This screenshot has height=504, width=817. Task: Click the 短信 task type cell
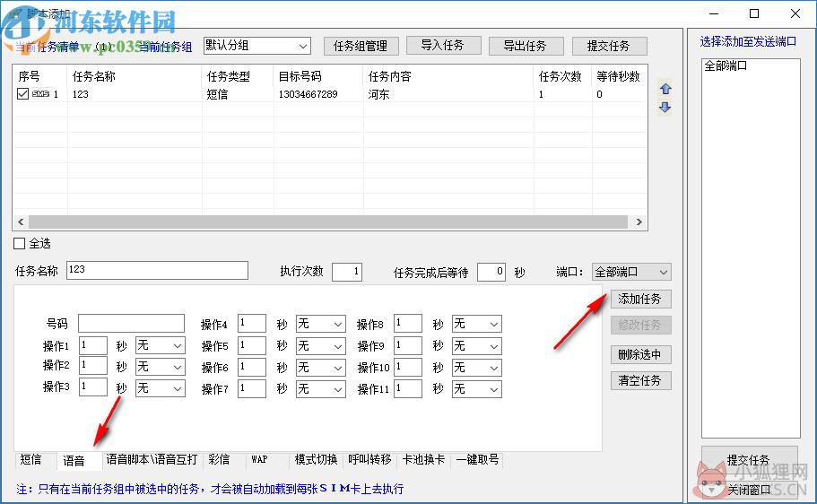[x=217, y=94]
